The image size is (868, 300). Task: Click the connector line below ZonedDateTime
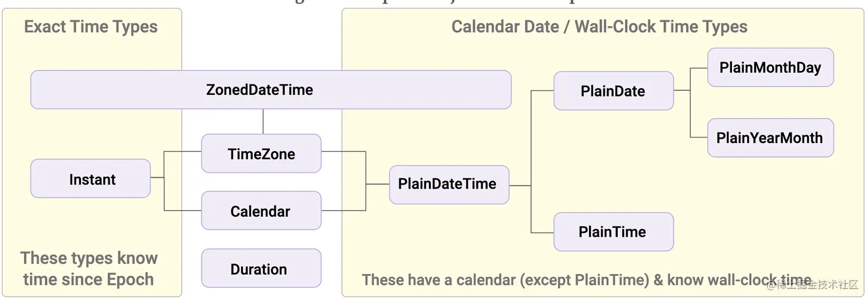[x=263, y=121]
